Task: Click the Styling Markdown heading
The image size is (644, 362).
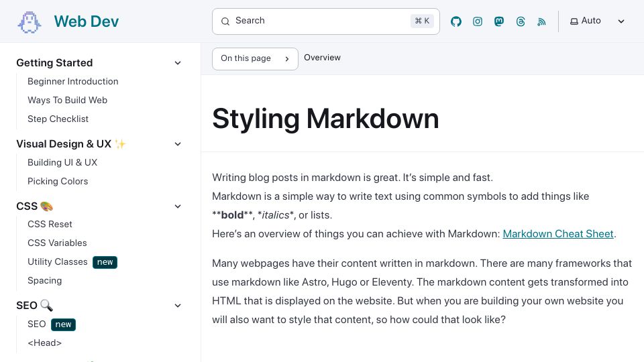Action: click(325, 119)
